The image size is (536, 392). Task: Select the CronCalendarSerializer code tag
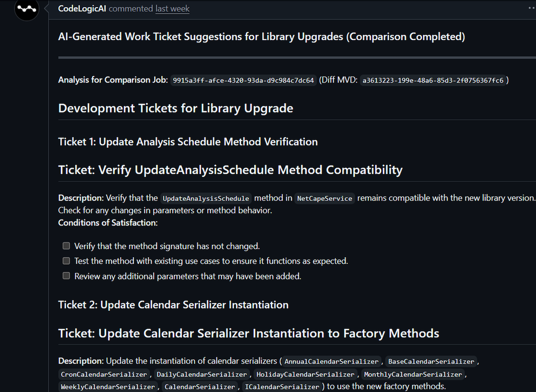(104, 374)
